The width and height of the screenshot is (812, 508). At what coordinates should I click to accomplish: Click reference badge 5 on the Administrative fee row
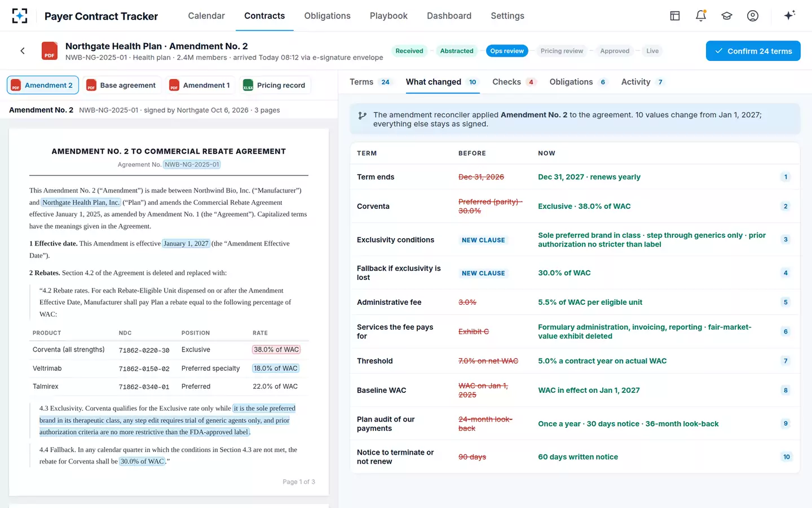tap(785, 302)
